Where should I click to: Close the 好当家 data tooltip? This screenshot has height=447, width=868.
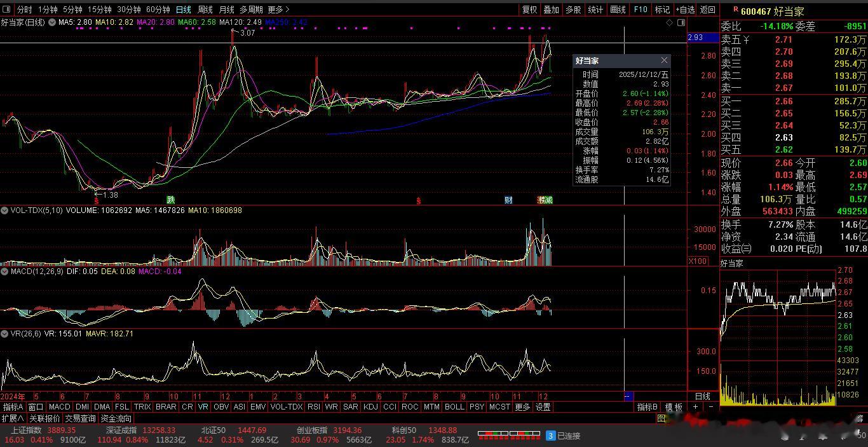[664, 60]
